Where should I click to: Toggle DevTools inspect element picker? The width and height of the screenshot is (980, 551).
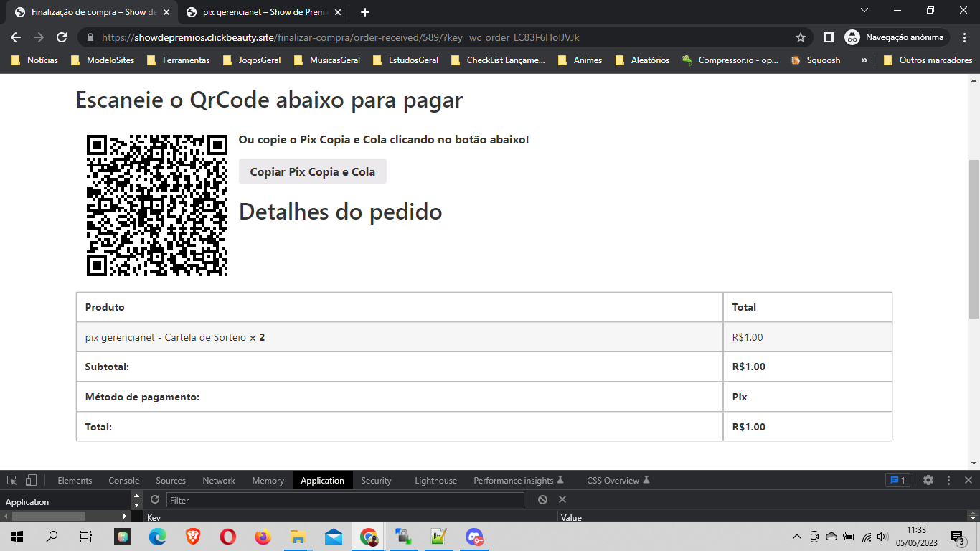[12, 480]
